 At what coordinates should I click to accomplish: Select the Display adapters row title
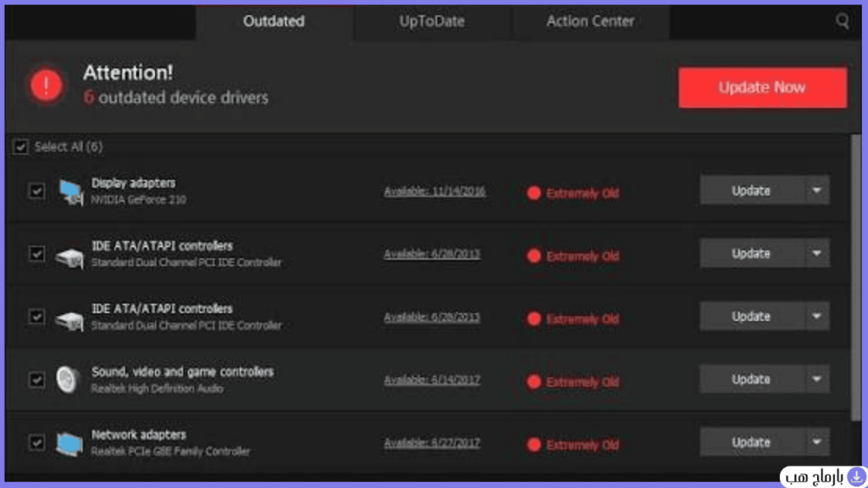133,183
